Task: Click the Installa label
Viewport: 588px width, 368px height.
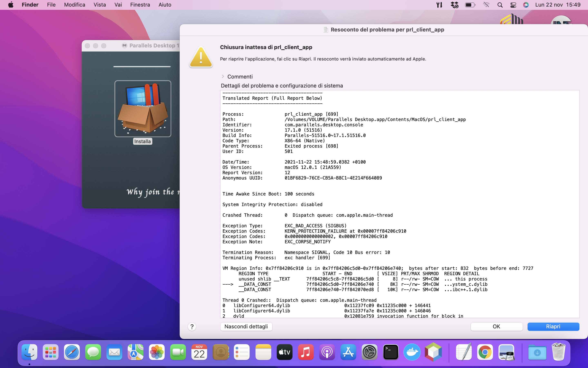Action: tap(143, 141)
